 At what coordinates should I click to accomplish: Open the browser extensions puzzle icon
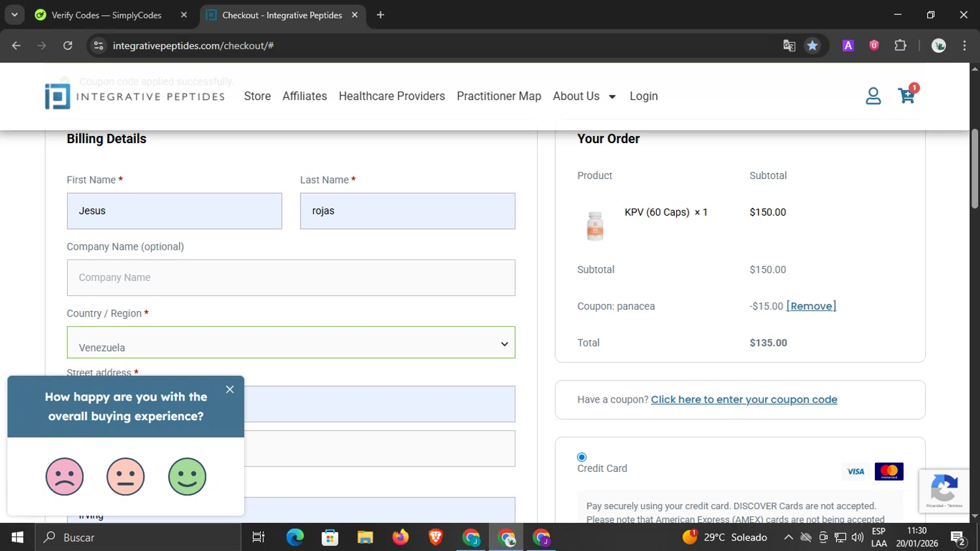[900, 46]
